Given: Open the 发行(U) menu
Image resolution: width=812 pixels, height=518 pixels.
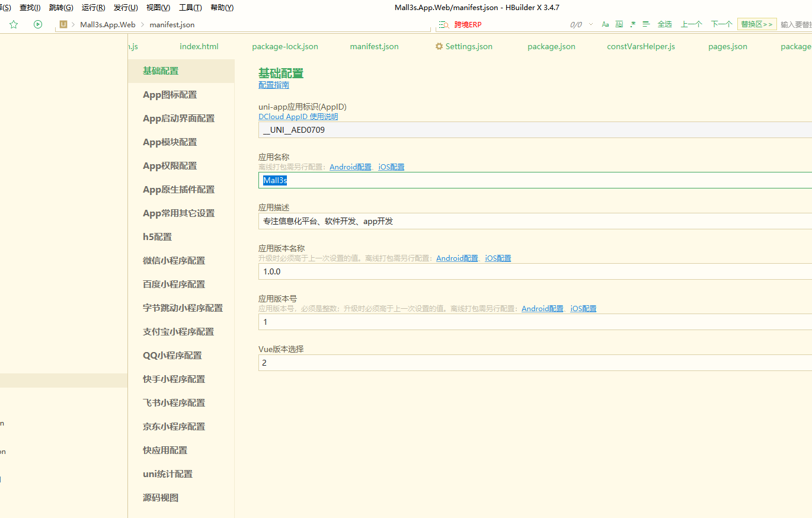Looking at the screenshot, I should click(126, 8).
